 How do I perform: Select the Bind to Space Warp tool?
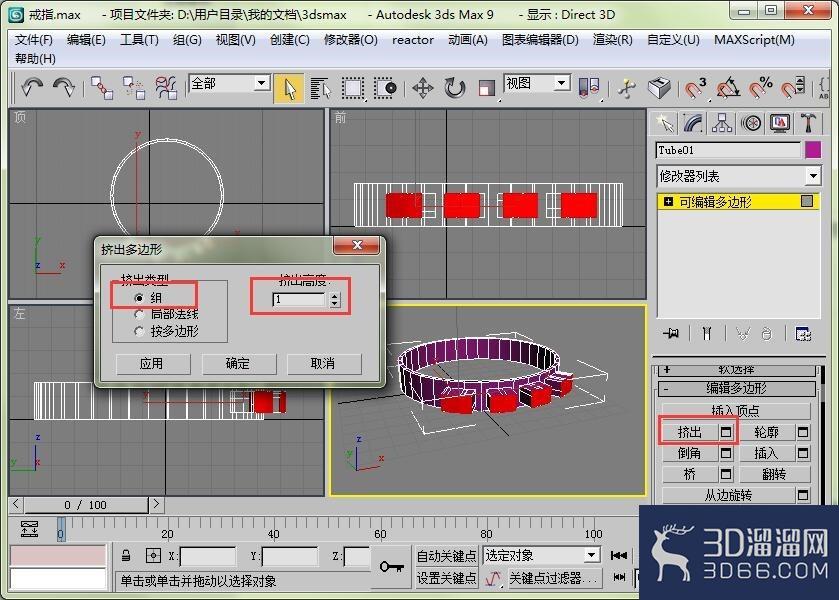click(x=166, y=88)
